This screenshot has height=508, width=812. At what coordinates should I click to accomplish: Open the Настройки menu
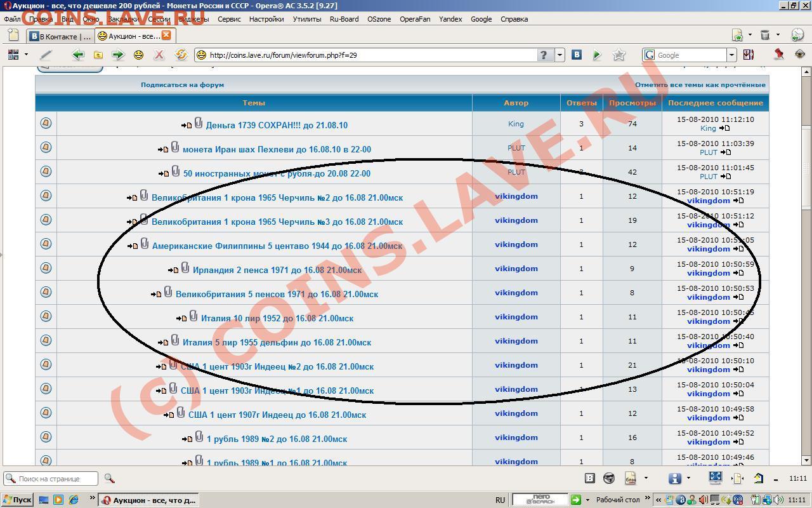coord(266,19)
